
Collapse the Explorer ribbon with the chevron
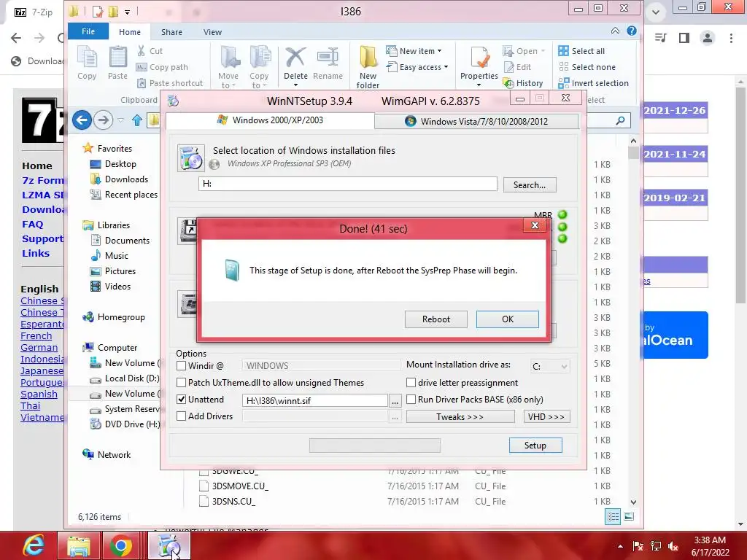[615, 31]
